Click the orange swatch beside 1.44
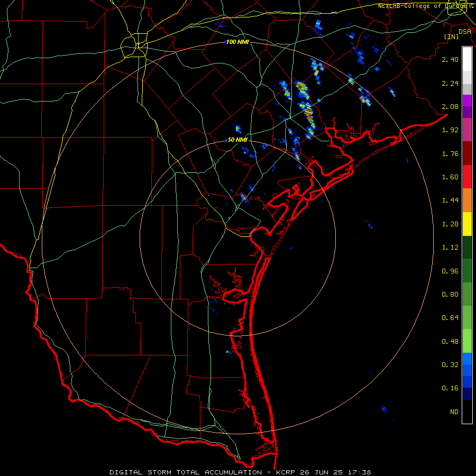The height and width of the screenshot is (476, 476). [467, 200]
